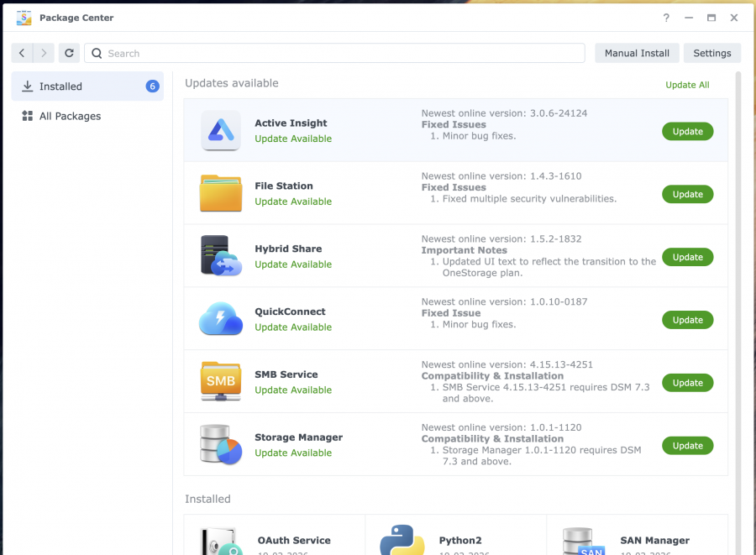Open help with question mark icon
The width and height of the screenshot is (756, 555).
pyautogui.click(x=666, y=18)
